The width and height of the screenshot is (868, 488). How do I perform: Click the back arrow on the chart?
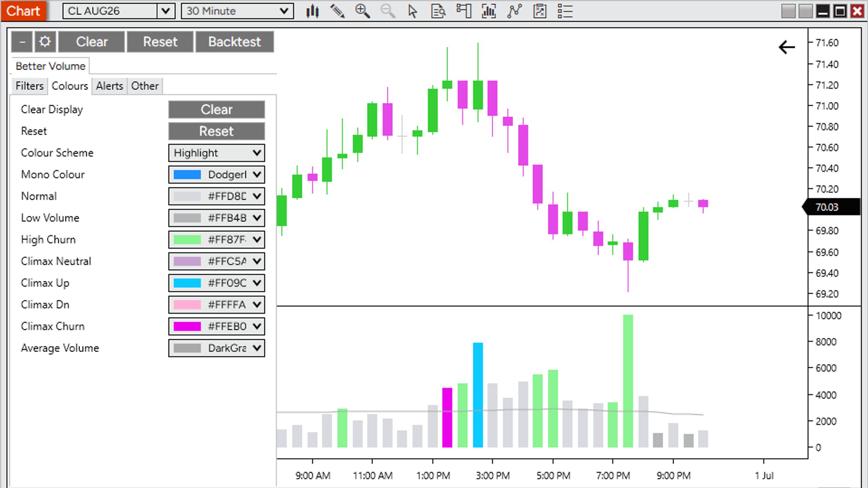pos(787,47)
